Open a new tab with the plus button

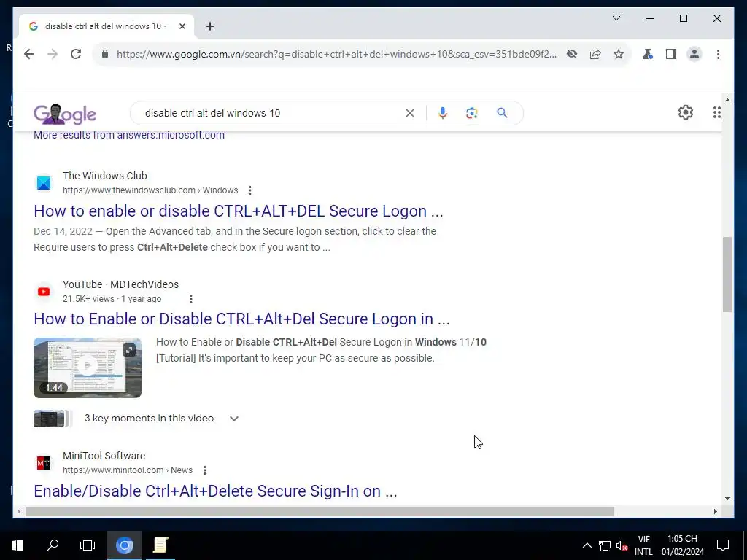coord(210,26)
